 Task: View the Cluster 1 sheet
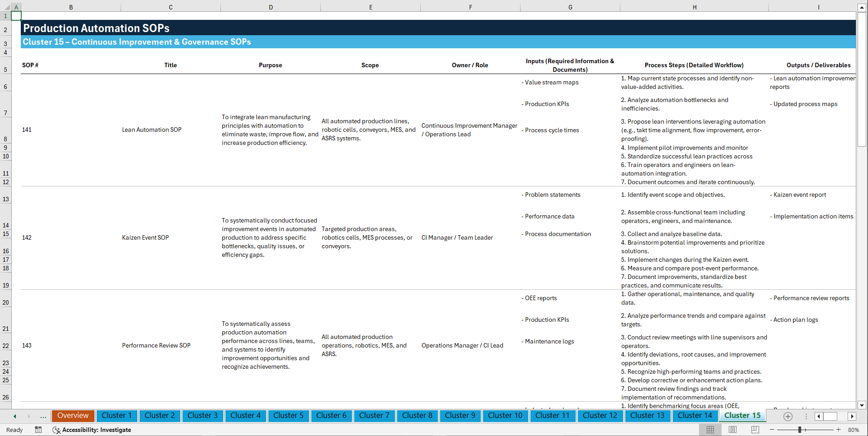117,416
